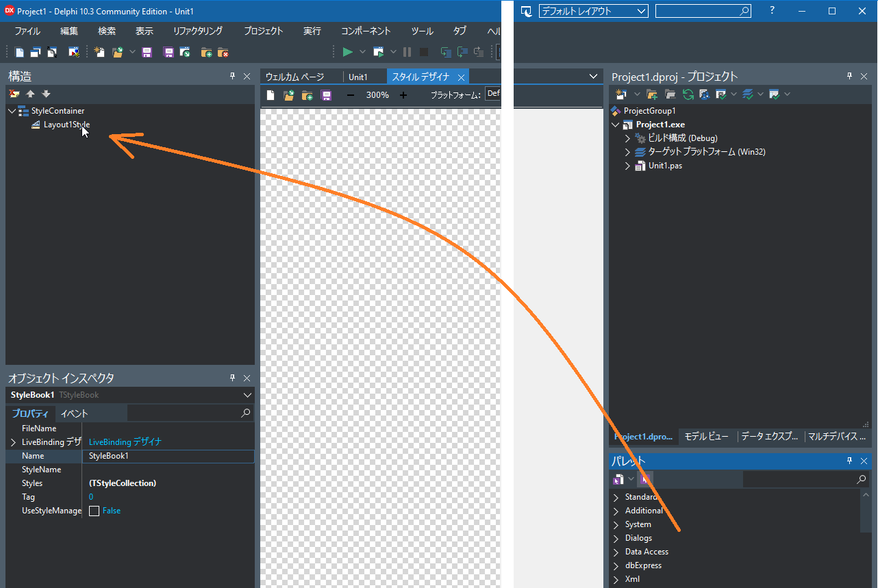Collapse the Project1.exe node
Viewport: 878px width, 588px height.
coord(616,125)
